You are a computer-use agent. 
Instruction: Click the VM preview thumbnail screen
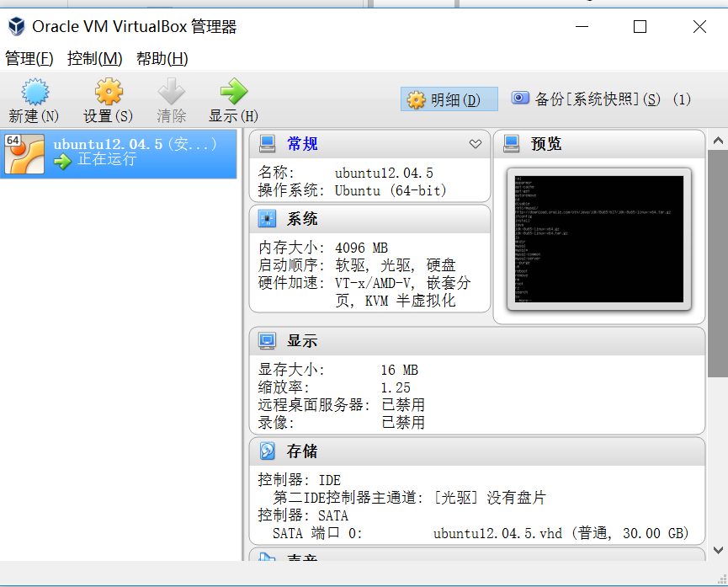(x=599, y=239)
